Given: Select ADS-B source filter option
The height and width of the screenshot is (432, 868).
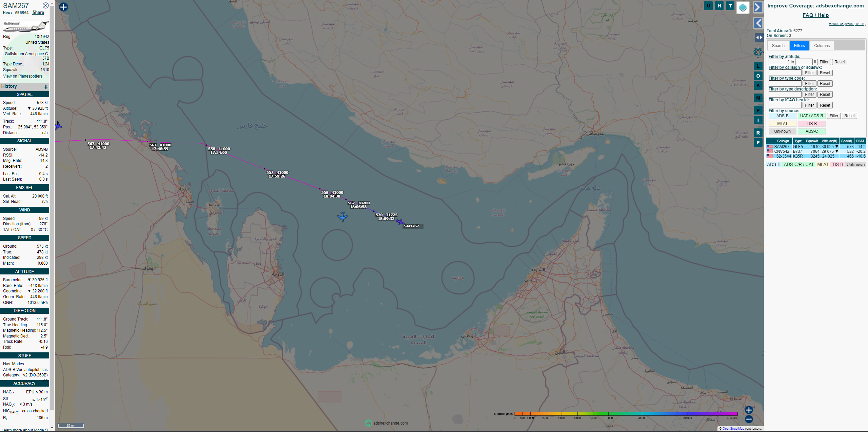Looking at the screenshot, I should click(x=782, y=116).
